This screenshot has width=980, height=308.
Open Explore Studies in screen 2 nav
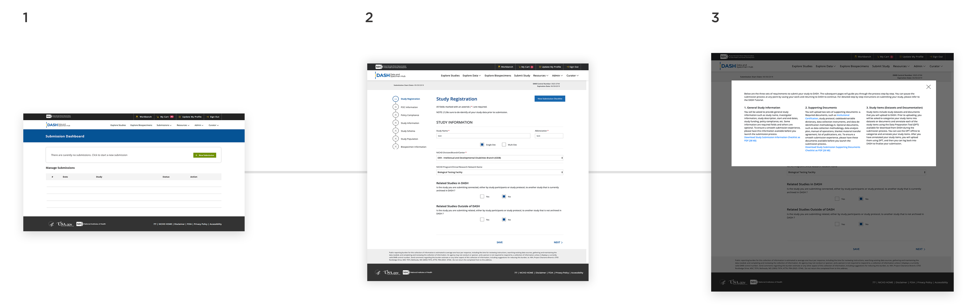click(450, 76)
